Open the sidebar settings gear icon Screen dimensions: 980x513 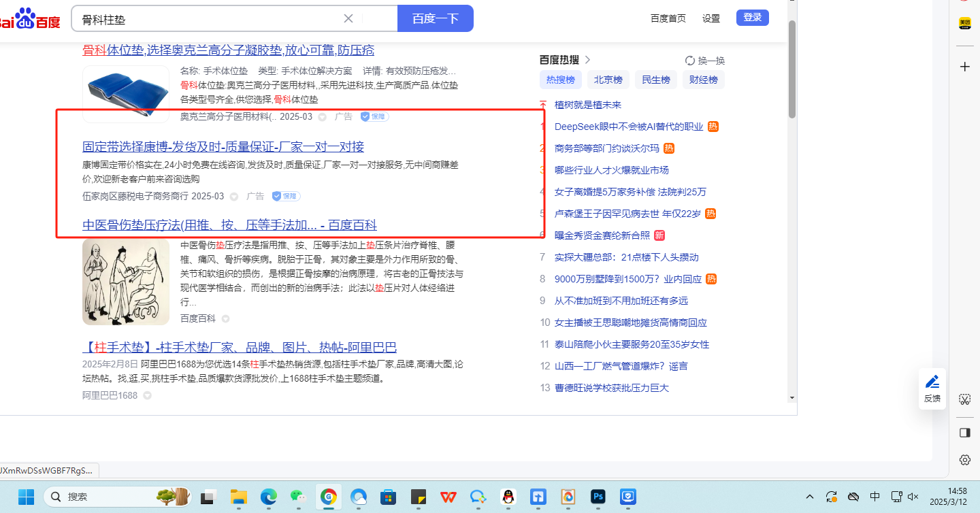pyautogui.click(x=964, y=460)
